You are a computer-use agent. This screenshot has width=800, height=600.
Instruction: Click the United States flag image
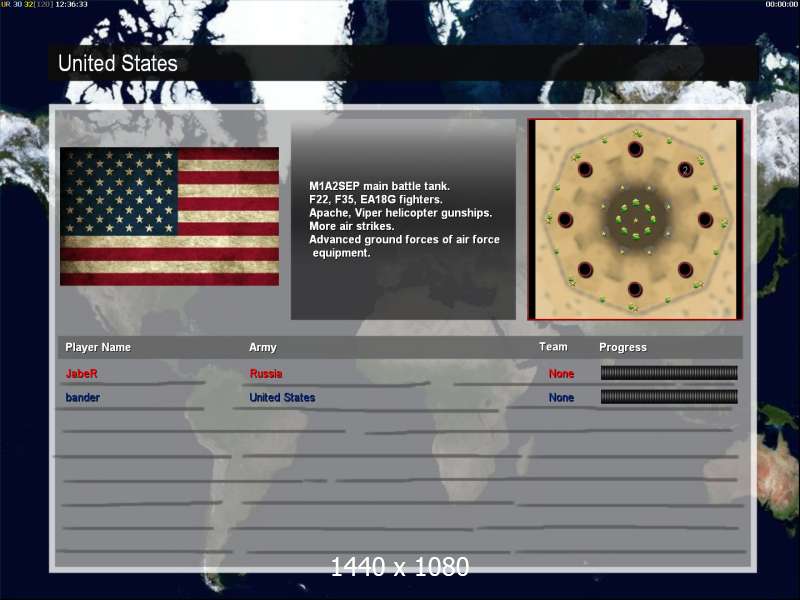click(x=169, y=216)
